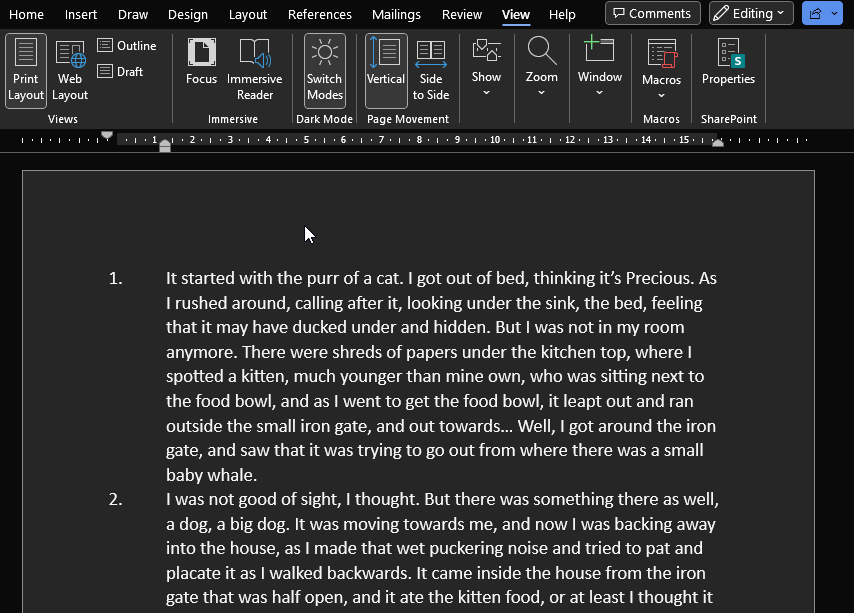Click the ruler at the 10 mark

pos(495,140)
